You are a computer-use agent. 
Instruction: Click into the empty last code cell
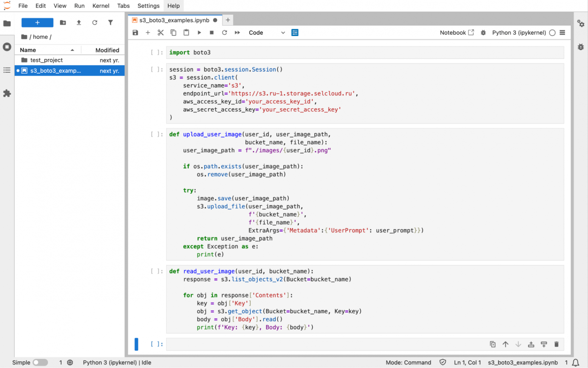(324, 344)
